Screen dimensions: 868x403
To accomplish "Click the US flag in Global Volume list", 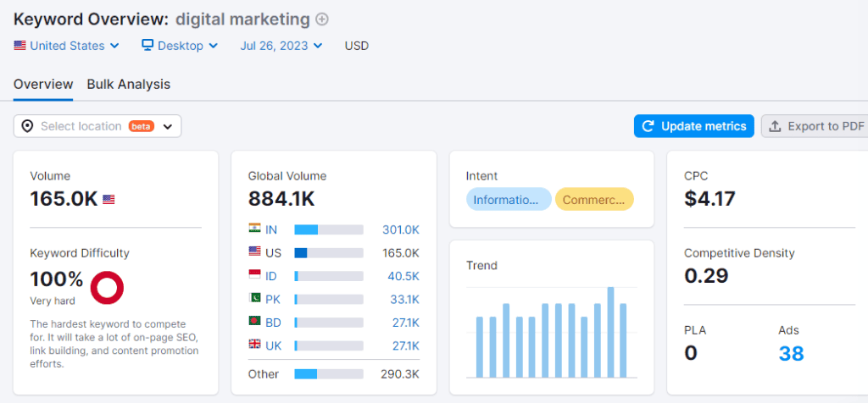I will click(x=254, y=252).
